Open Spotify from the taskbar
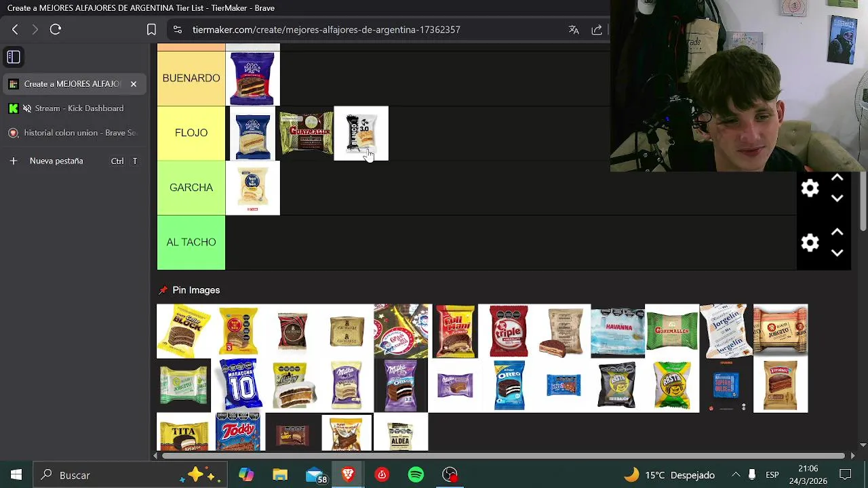 416,475
